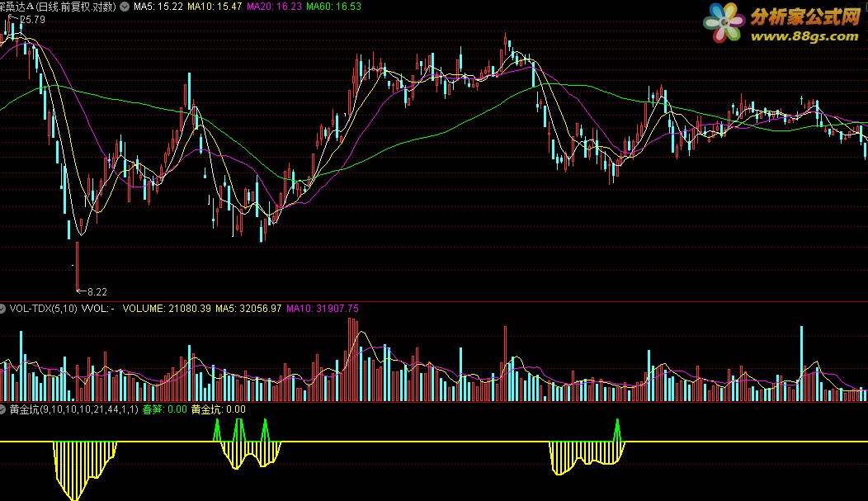Select the MA5: 15.22 label
The height and width of the screenshot is (501, 868).
[x=158, y=7]
